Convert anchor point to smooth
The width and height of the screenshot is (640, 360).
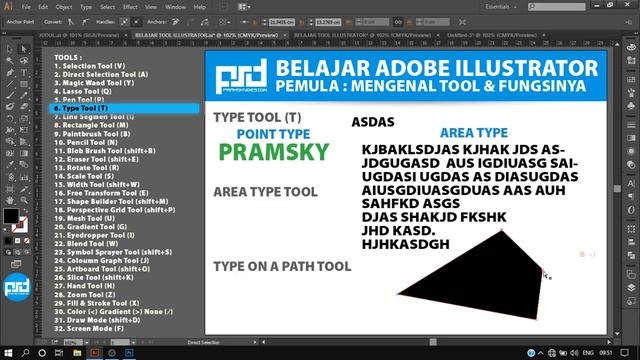85,22
